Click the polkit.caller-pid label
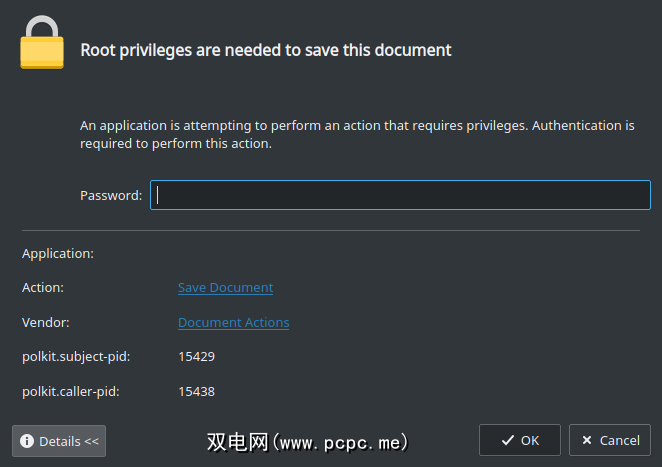This screenshot has width=662, height=467. (x=72, y=392)
